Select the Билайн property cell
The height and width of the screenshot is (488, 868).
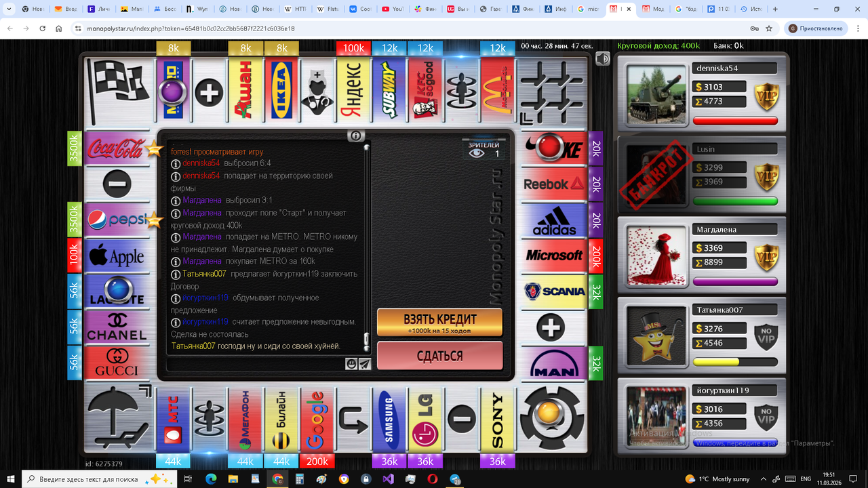point(281,419)
